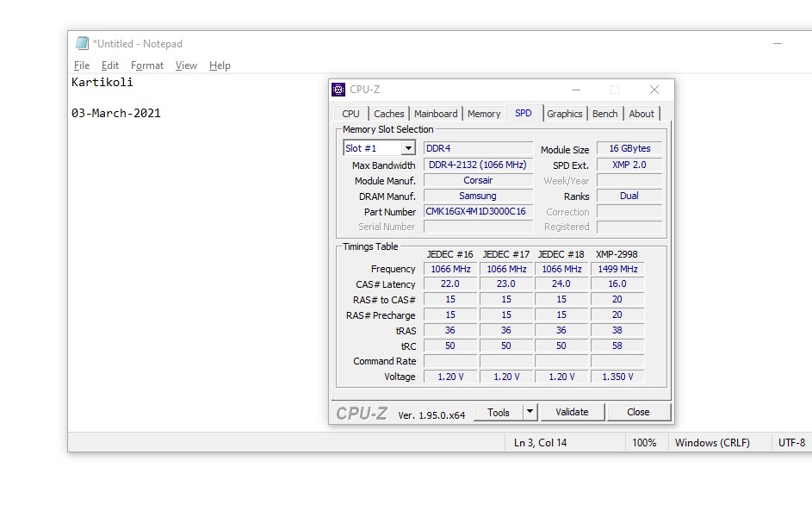Expand the Tools dropdown arrow
The width and height of the screenshot is (812, 511).
(x=530, y=412)
